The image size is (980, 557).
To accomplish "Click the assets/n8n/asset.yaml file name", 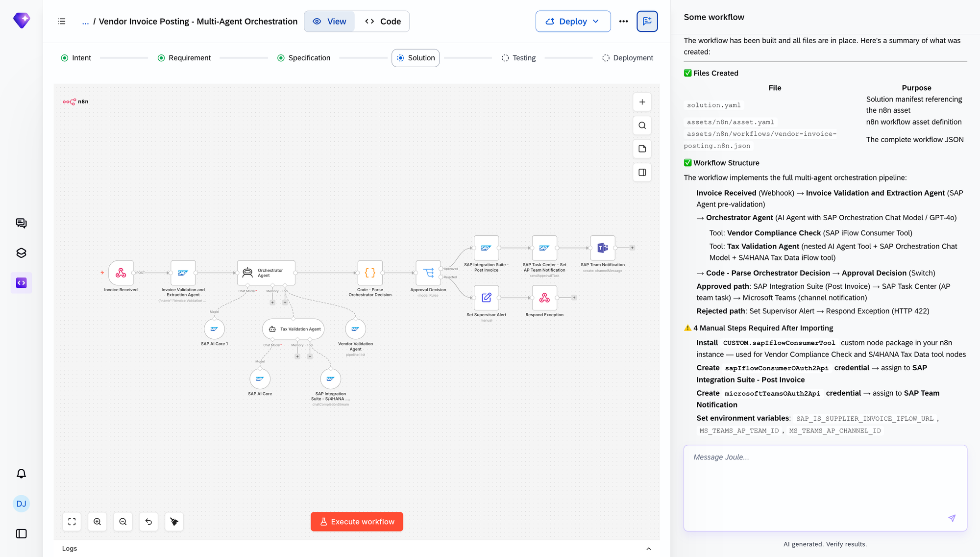I will (x=730, y=122).
